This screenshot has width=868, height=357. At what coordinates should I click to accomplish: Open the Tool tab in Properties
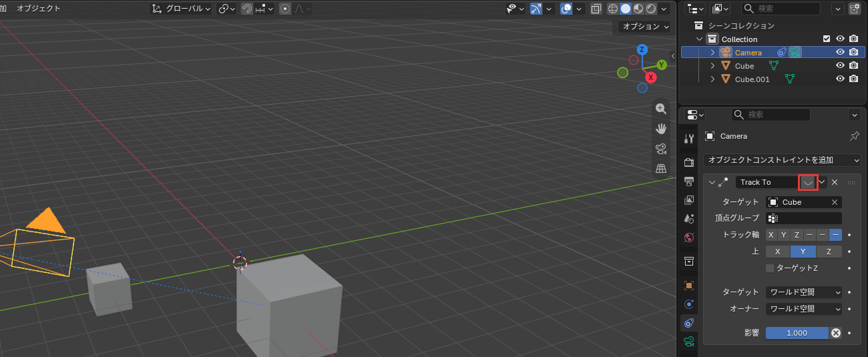(689, 138)
